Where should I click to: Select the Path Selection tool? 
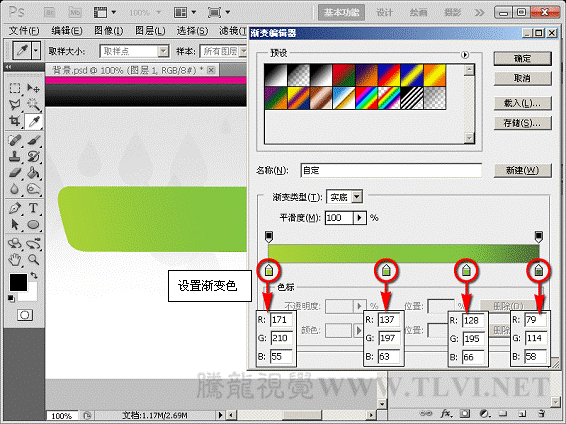[x=15, y=224]
